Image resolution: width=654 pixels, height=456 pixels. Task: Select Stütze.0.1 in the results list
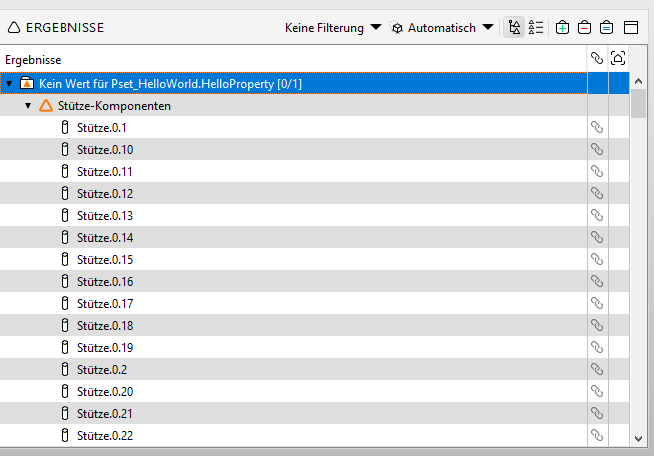pyautogui.click(x=314, y=128)
